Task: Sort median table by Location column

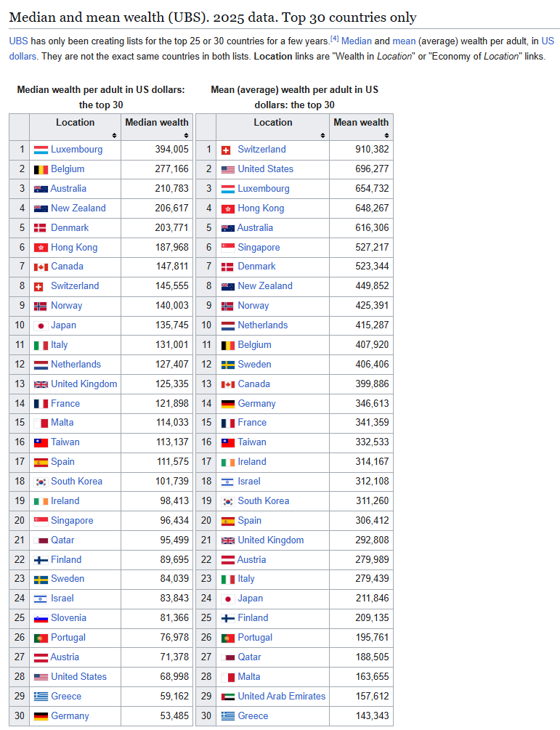Action: click(114, 136)
